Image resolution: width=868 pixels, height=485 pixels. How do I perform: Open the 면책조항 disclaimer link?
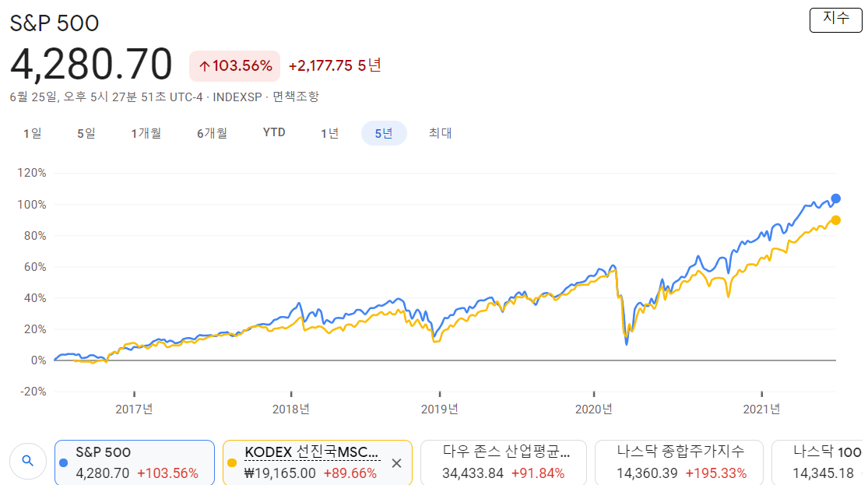[296, 97]
